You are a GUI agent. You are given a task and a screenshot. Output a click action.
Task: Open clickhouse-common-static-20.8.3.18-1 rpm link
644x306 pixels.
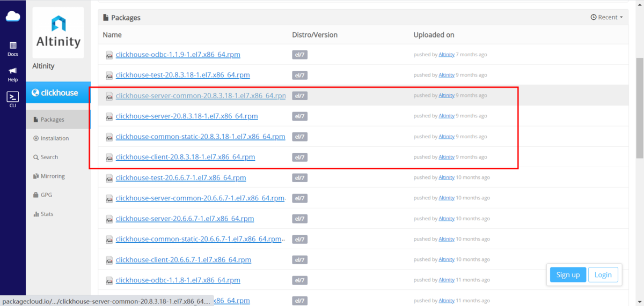pyautogui.click(x=201, y=137)
